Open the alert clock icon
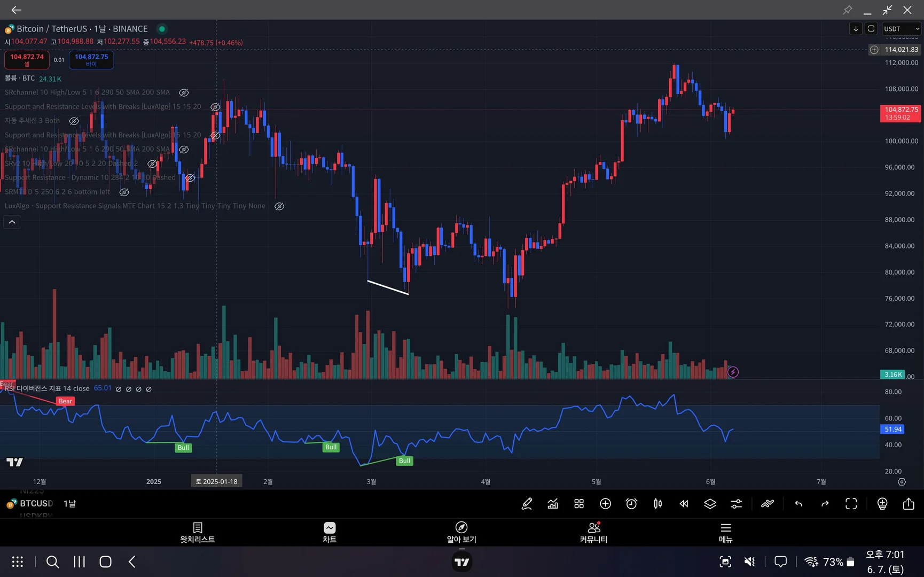This screenshot has height=577, width=924. click(631, 504)
